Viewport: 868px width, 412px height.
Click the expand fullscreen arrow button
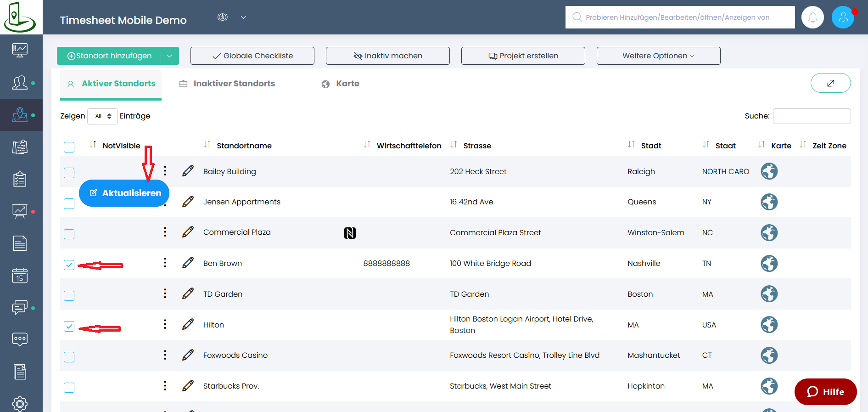tap(830, 83)
